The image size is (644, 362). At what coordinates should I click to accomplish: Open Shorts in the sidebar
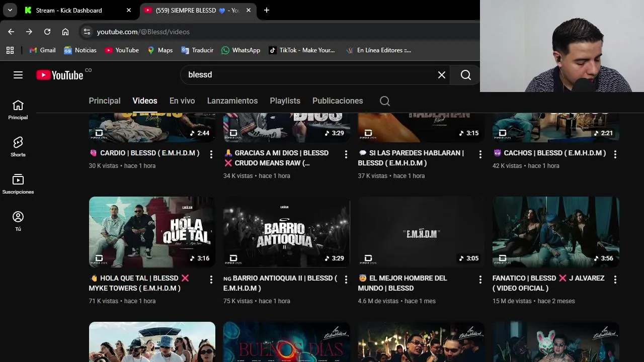pyautogui.click(x=18, y=147)
